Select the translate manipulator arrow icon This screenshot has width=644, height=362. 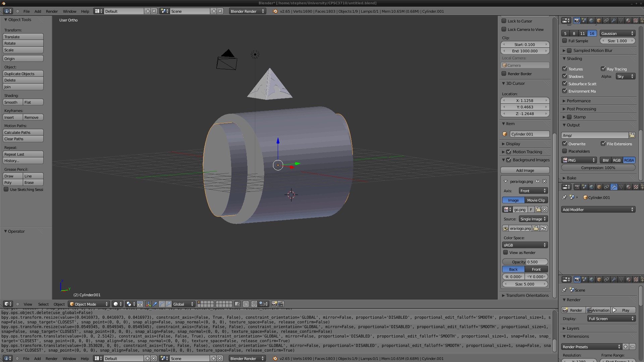coord(155,304)
